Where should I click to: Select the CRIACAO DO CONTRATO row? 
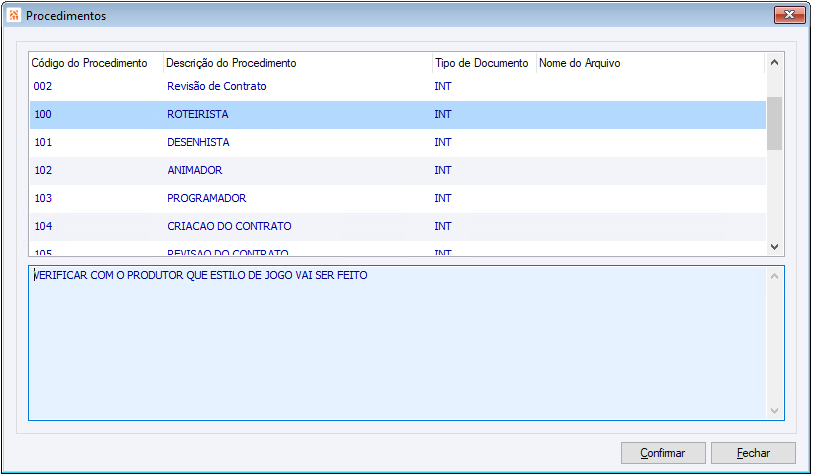click(x=398, y=227)
